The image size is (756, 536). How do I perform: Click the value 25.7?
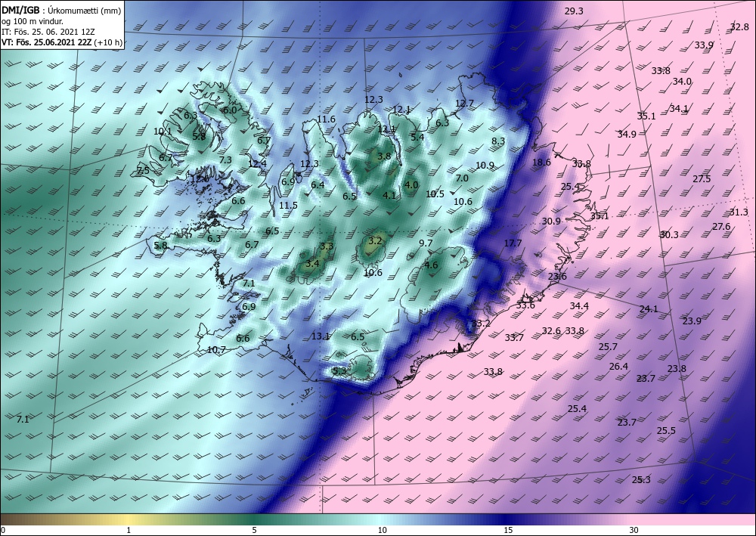(x=608, y=346)
